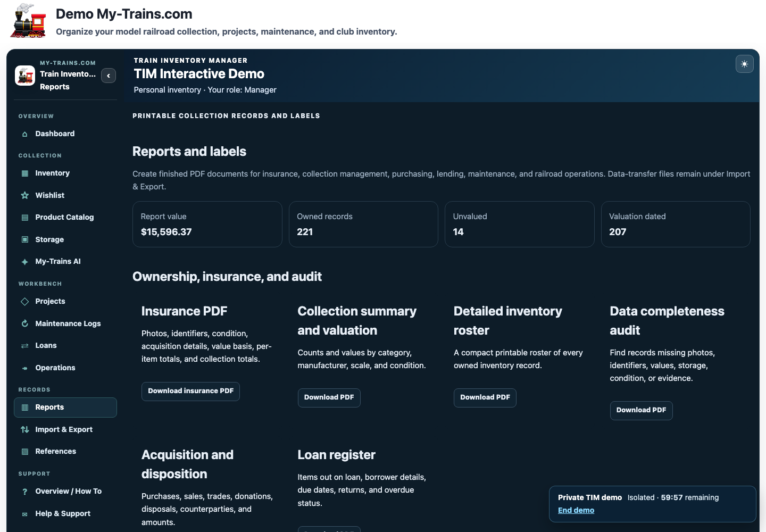Collapse the sidebar with the chevron button
This screenshot has height=532, width=766.
(x=109, y=76)
